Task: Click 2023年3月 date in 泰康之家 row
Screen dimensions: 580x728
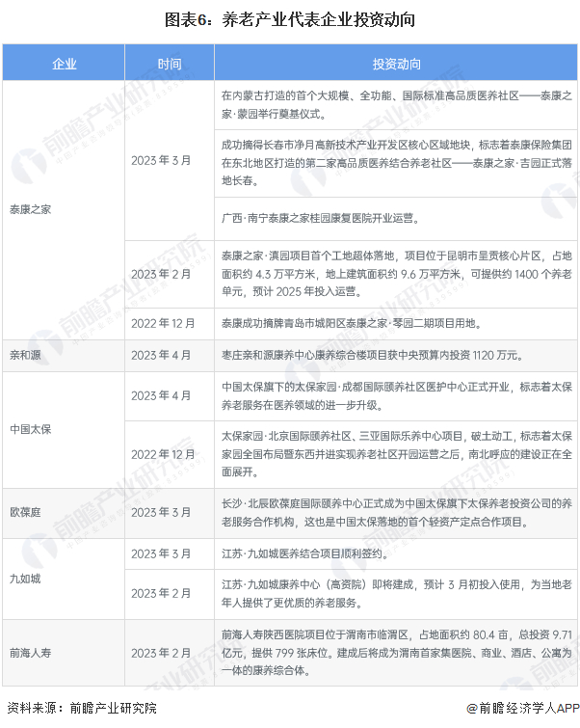Action: click(x=170, y=161)
